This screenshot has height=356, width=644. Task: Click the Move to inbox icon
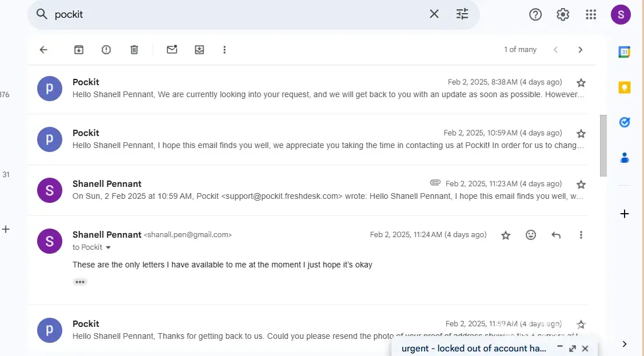[199, 50]
